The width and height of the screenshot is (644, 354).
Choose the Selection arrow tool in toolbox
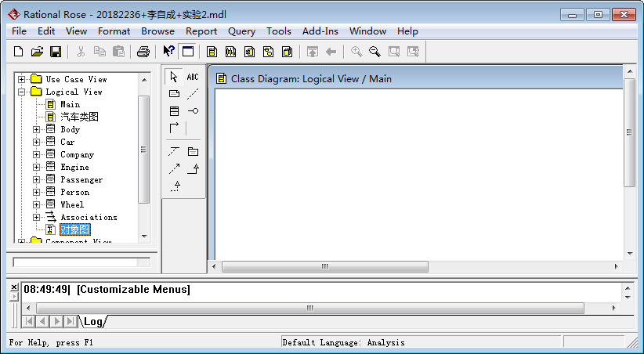[x=174, y=77]
